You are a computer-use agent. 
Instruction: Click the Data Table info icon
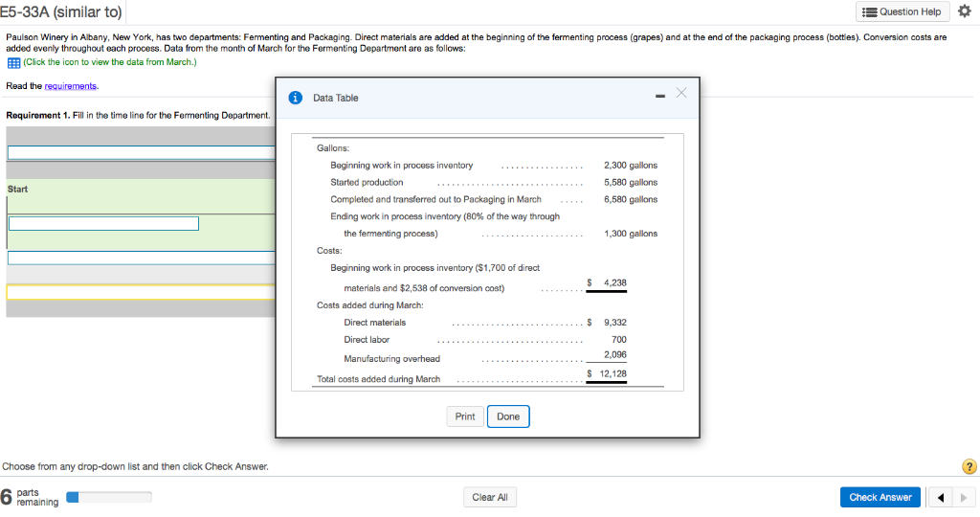[x=295, y=98]
